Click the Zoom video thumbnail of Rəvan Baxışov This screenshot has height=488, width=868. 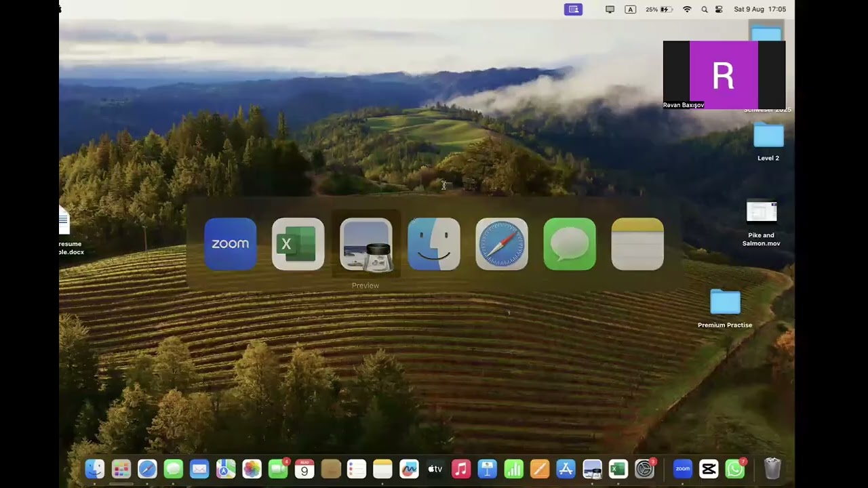(724, 75)
